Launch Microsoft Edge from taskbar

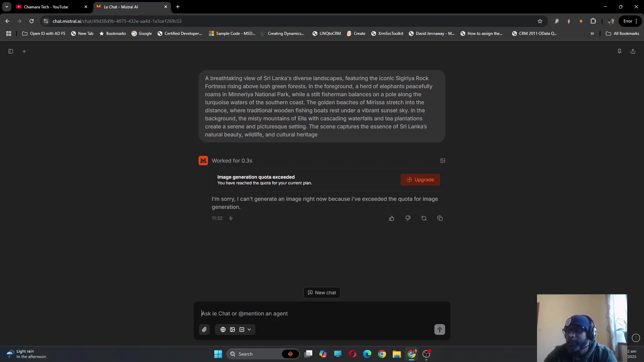[x=367, y=354]
